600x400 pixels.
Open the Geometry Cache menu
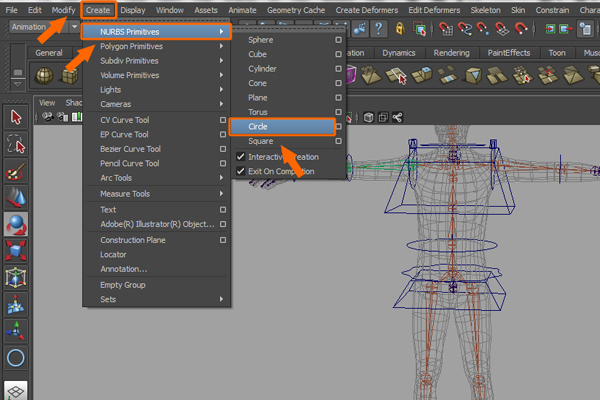(x=296, y=10)
